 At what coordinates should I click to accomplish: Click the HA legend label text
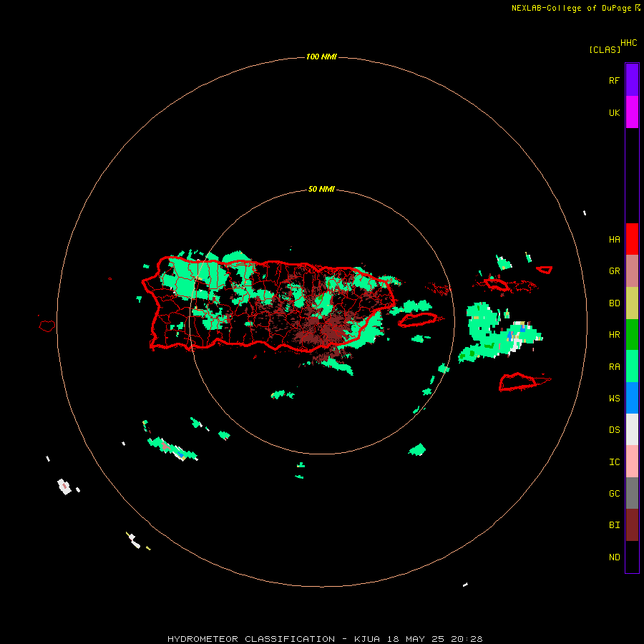[614, 240]
